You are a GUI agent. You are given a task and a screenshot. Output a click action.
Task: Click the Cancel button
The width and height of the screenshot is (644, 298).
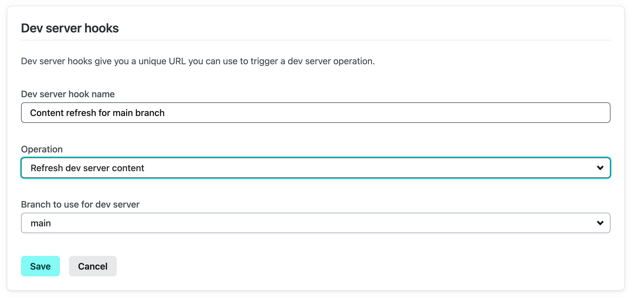coord(93,266)
